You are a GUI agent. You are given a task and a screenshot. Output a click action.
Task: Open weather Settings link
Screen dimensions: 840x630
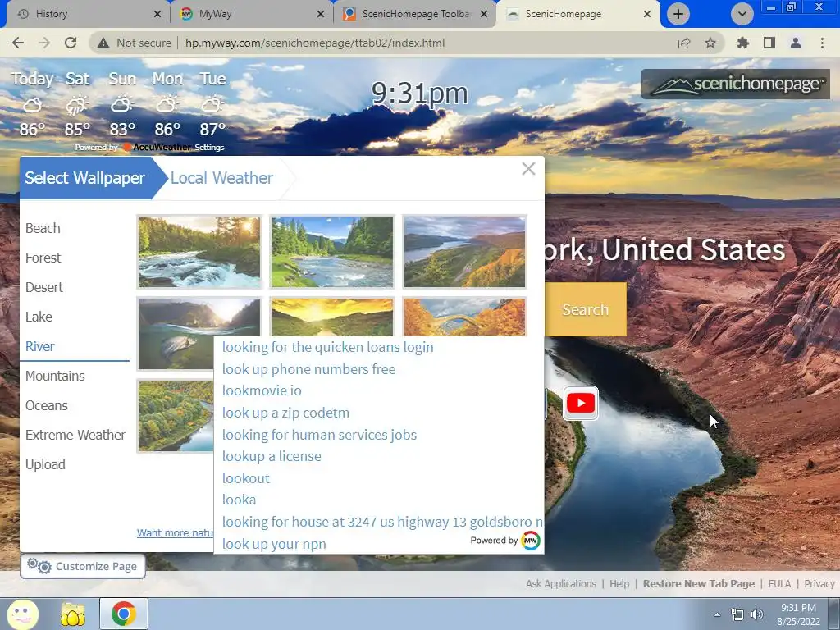tap(209, 148)
